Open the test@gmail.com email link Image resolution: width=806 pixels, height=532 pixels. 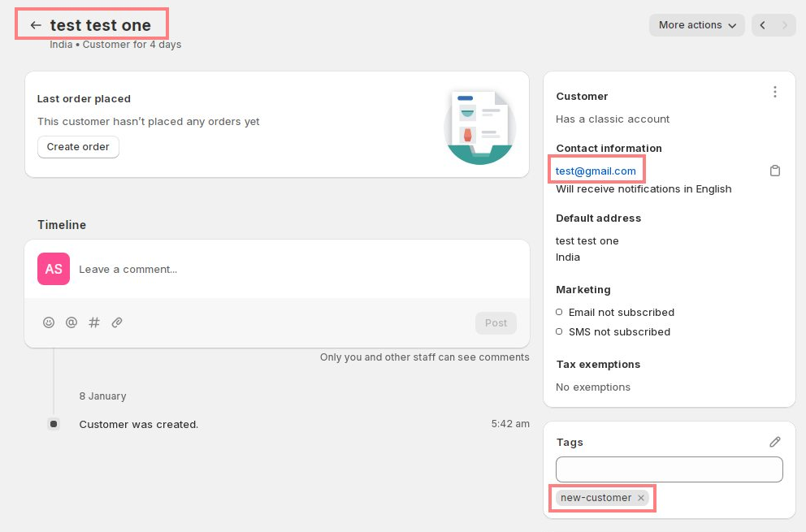pos(596,171)
